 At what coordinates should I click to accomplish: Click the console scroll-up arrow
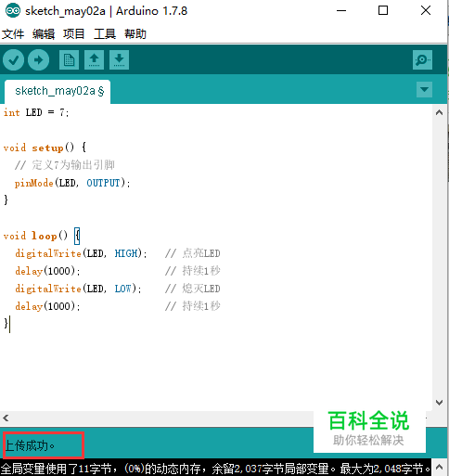tap(439, 467)
